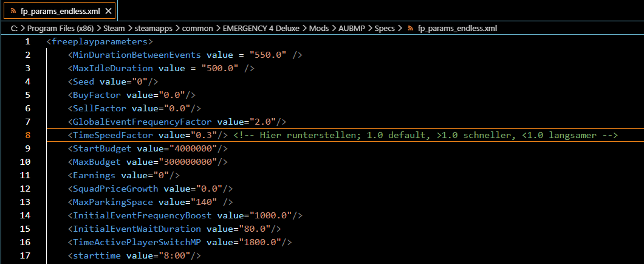The image size is (644, 264).
Task: Click the MinDurationBetweenEvents tag name
Action: point(137,55)
